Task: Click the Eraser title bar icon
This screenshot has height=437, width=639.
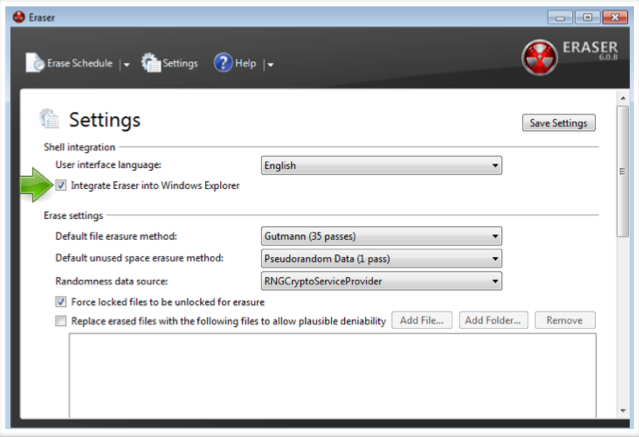Action: click(19, 17)
